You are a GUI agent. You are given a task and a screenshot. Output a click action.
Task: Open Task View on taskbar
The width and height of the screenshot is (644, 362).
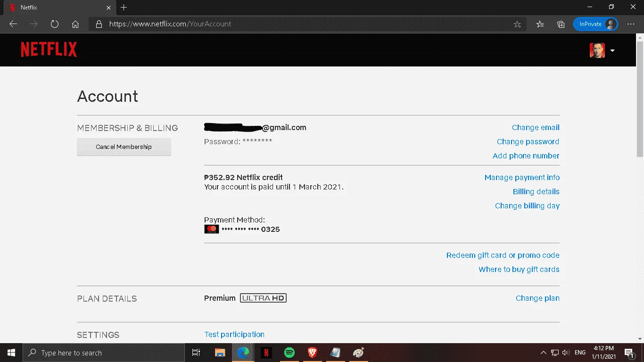(x=196, y=353)
